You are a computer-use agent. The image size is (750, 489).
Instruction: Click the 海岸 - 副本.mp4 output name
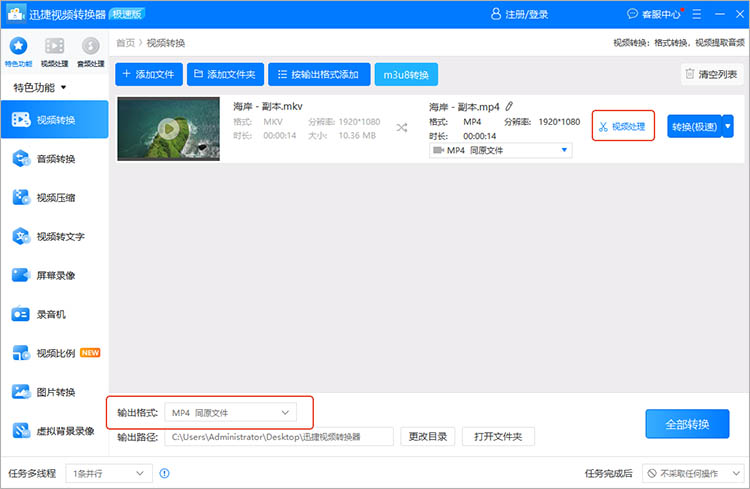point(464,106)
